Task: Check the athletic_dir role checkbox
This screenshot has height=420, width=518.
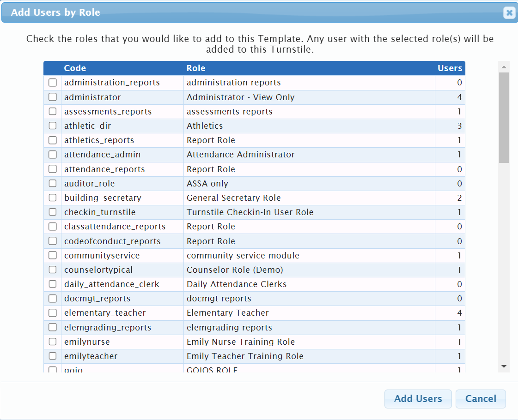Action: pos(53,126)
